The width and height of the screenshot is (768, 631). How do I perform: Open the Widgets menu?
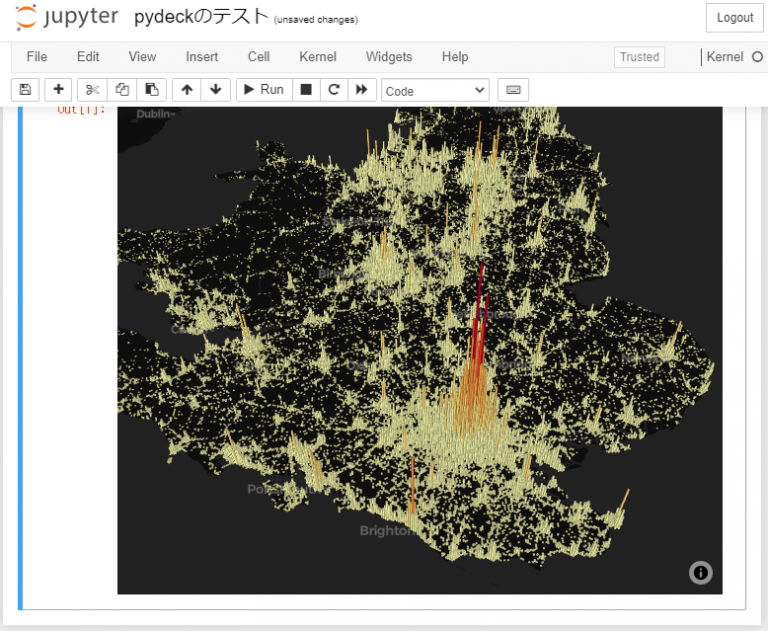[x=389, y=57]
